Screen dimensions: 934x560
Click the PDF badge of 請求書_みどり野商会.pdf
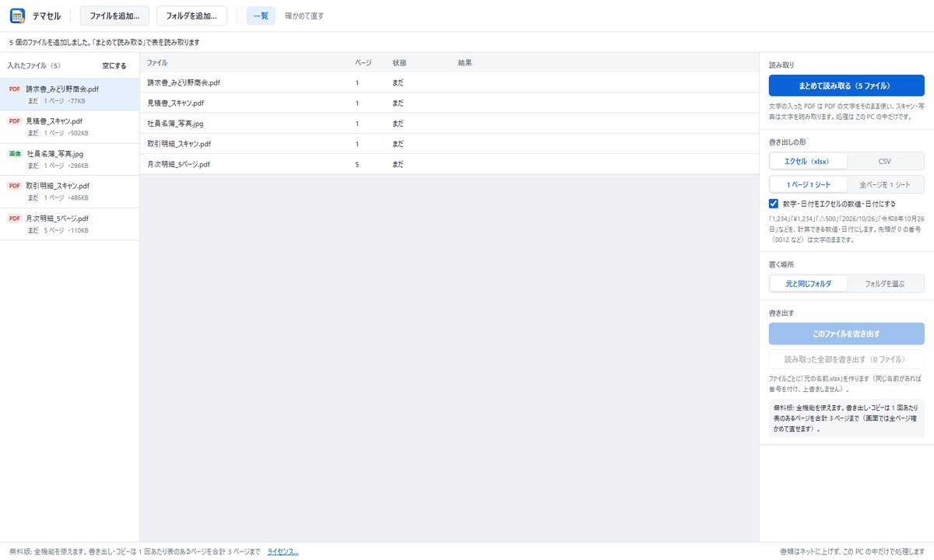click(x=14, y=89)
